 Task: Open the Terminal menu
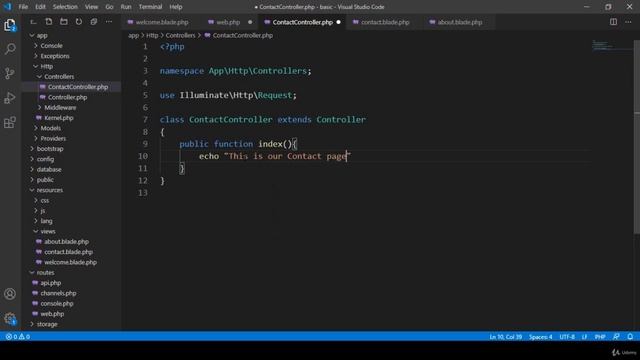pos(150,7)
